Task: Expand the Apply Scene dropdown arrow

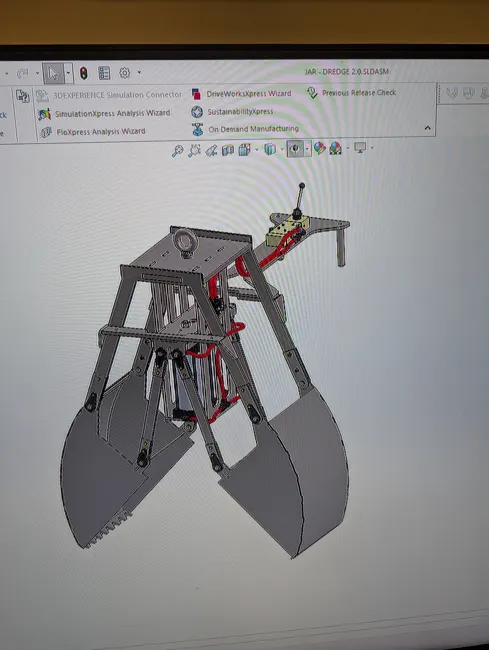Action: (348, 148)
